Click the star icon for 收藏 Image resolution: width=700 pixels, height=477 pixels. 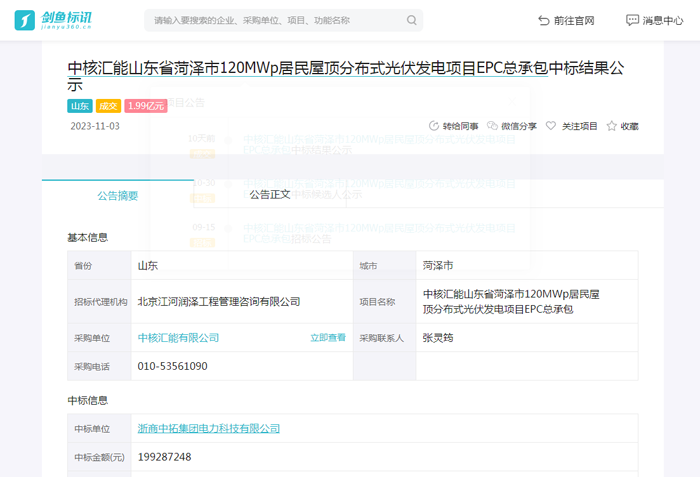coord(612,126)
